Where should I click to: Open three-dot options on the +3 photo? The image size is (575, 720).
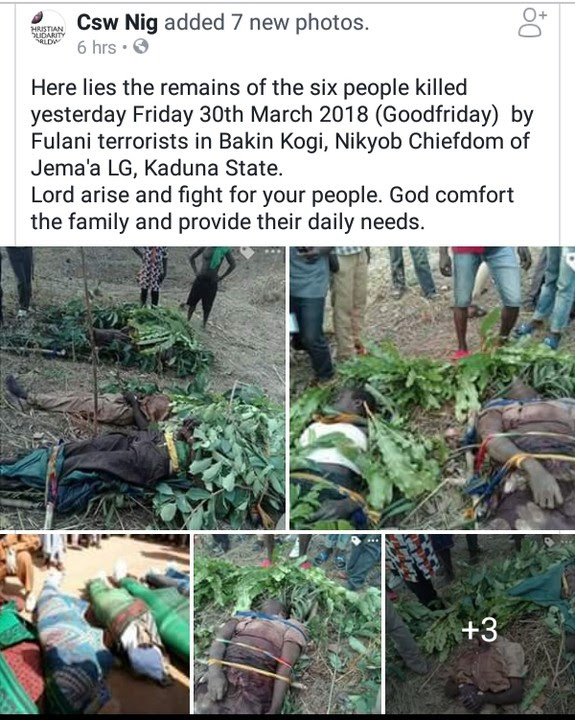pyautogui.click(x=567, y=542)
